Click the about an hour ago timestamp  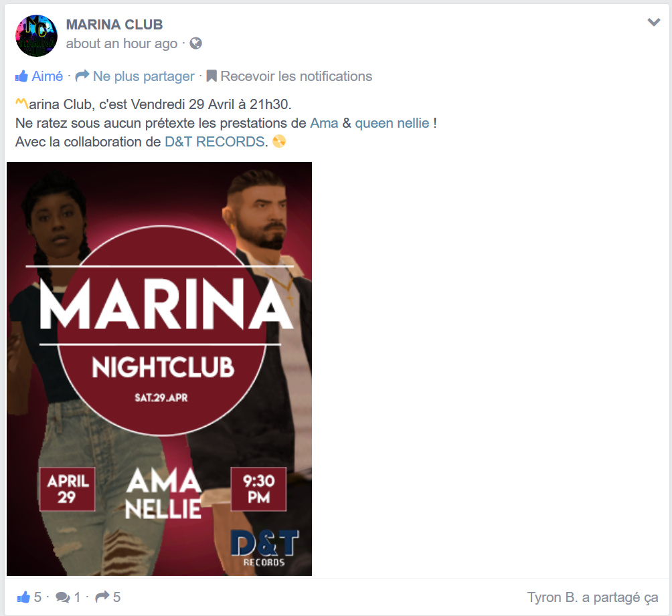click(x=122, y=43)
